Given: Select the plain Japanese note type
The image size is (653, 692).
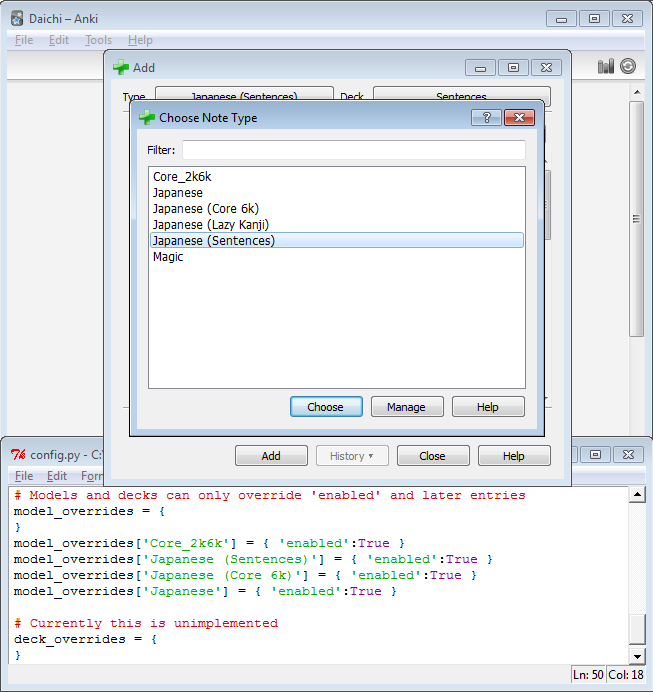Looking at the screenshot, I should coord(337,193).
